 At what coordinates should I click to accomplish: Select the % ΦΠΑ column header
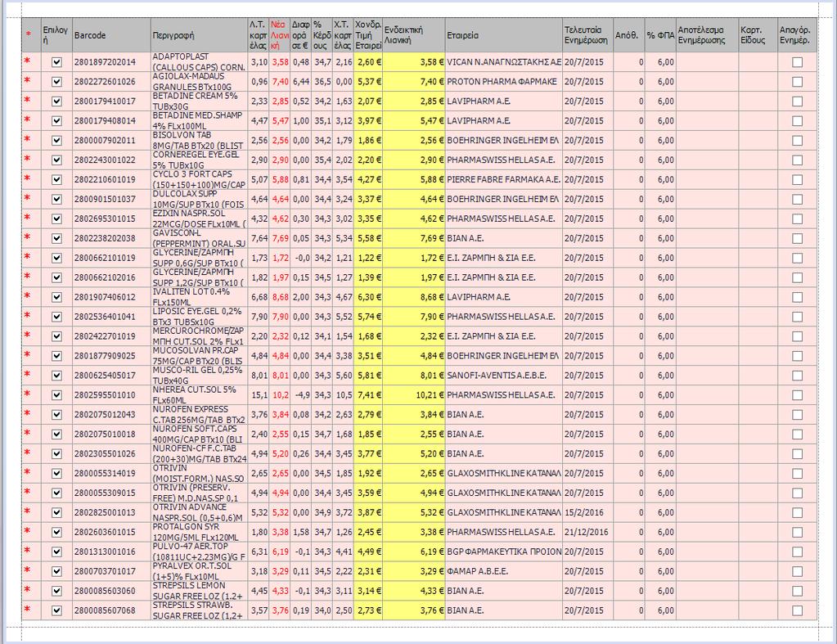(660, 35)
